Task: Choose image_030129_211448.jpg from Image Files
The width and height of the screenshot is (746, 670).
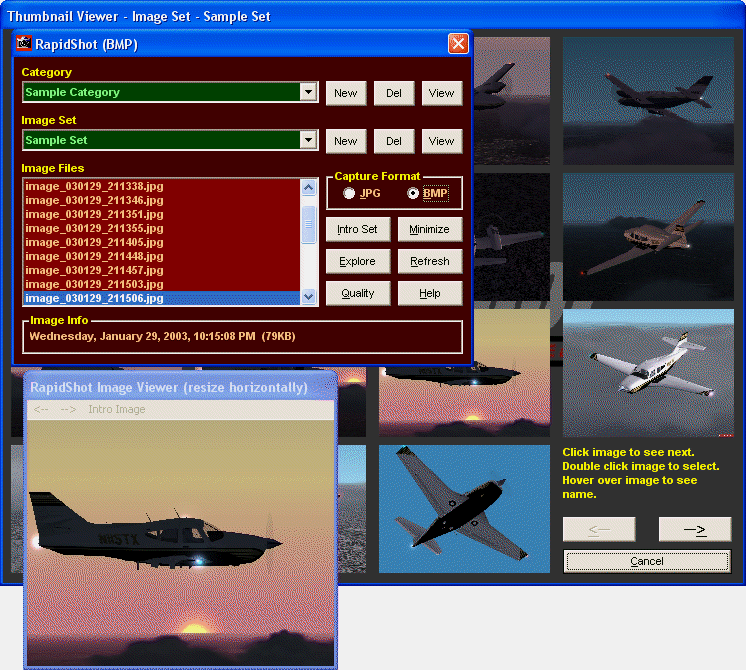Action: [94, 256]
